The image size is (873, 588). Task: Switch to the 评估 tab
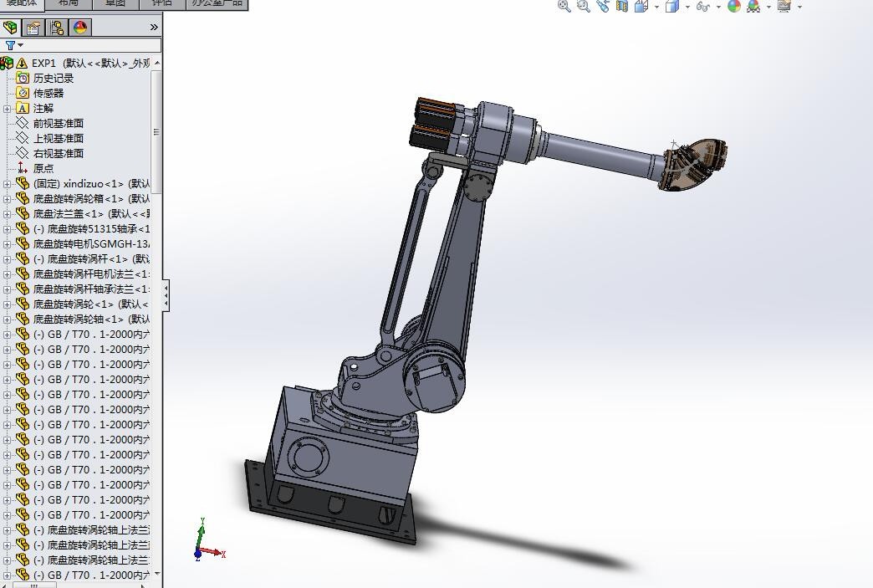click(162, 3)
